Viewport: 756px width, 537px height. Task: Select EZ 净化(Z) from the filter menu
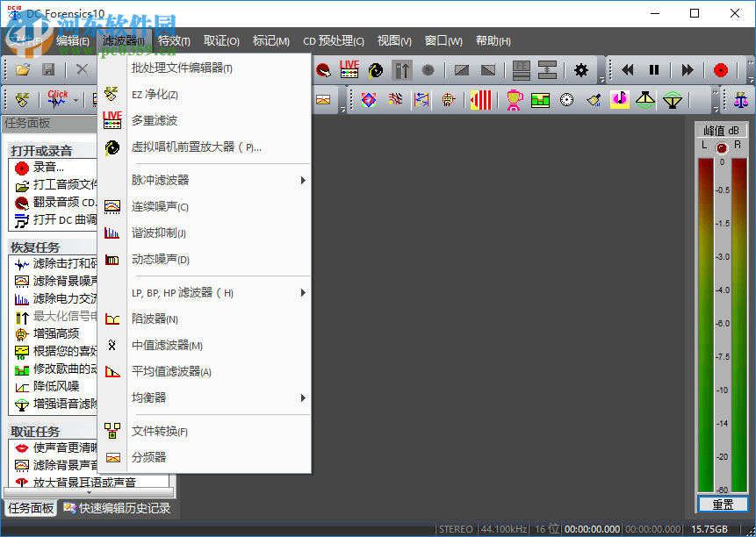[x=205, y=95]
